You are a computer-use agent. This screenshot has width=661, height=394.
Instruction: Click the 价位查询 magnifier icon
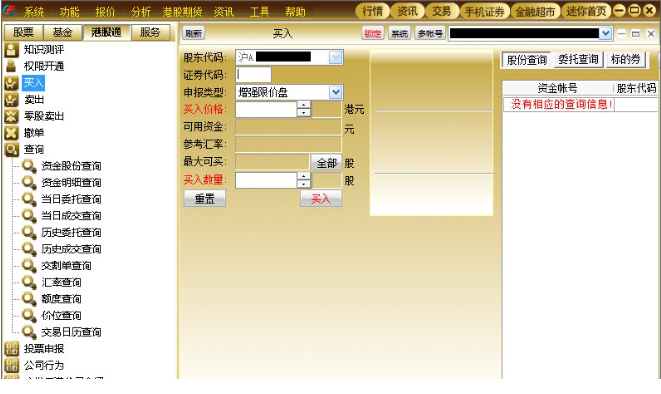tap(29, 316)
